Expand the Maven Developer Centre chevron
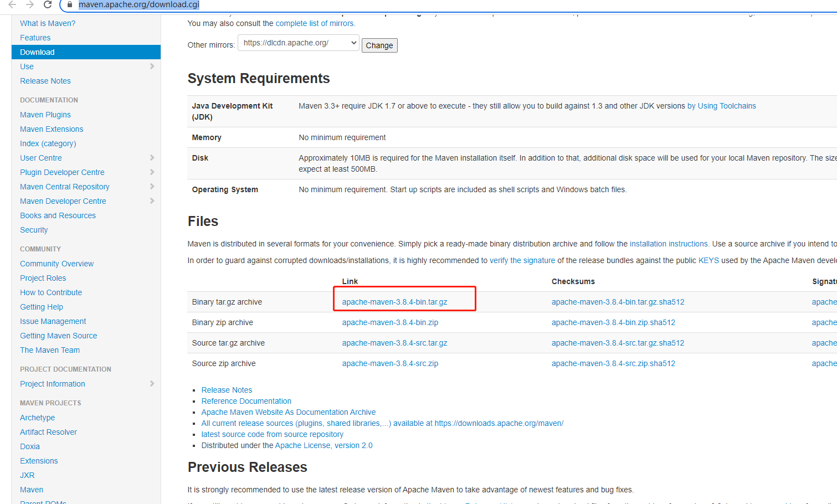Screen dimensions: 837x504 (152, 201)
